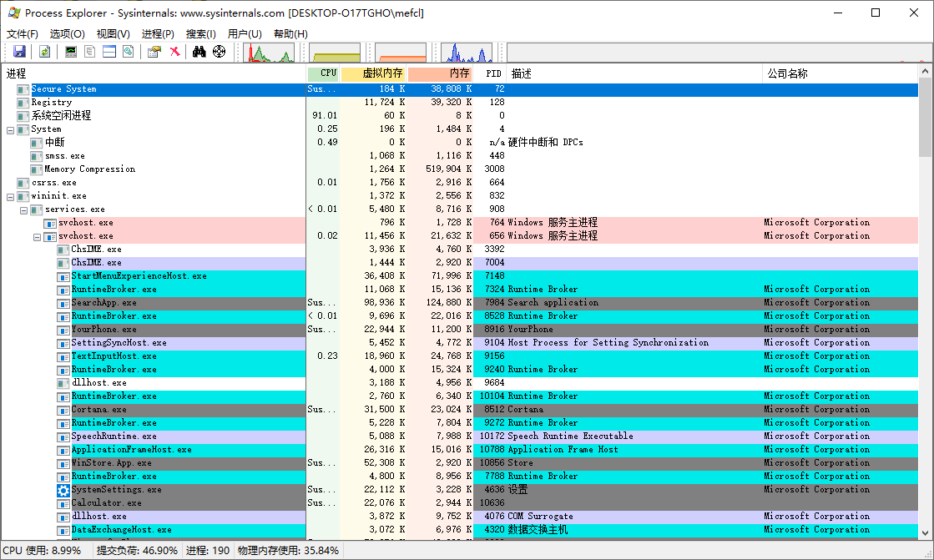Click the gear icon beside SystemSettings.exe
The image size is (934, 560).
(63, 490)
